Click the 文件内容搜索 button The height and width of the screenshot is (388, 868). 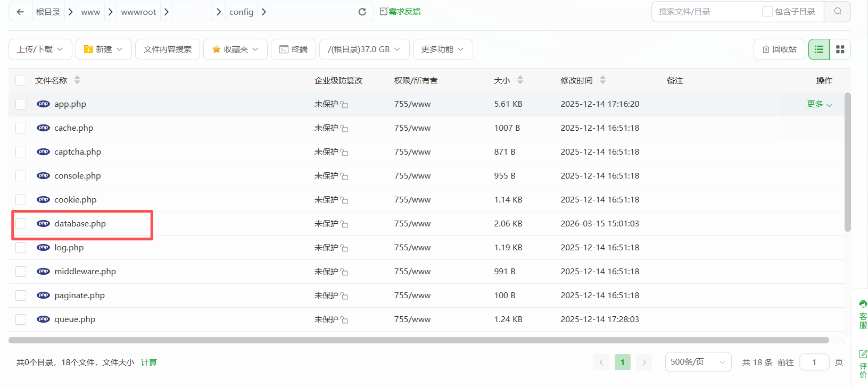[x=168, y=49]
